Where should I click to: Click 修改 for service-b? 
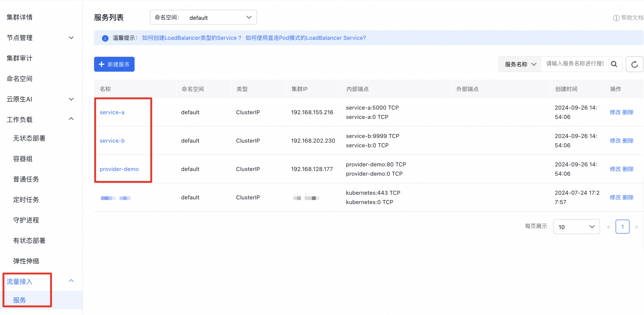point(615,141)
